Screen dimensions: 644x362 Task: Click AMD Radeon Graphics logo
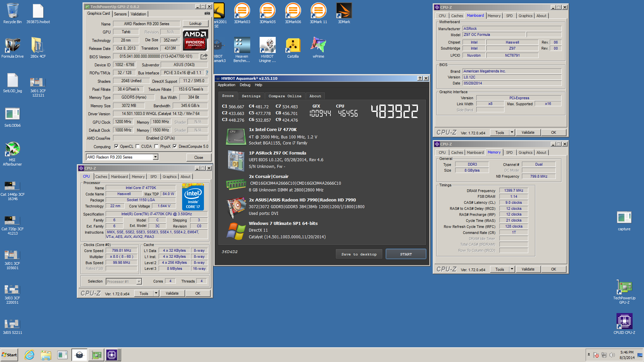point(195,40)
